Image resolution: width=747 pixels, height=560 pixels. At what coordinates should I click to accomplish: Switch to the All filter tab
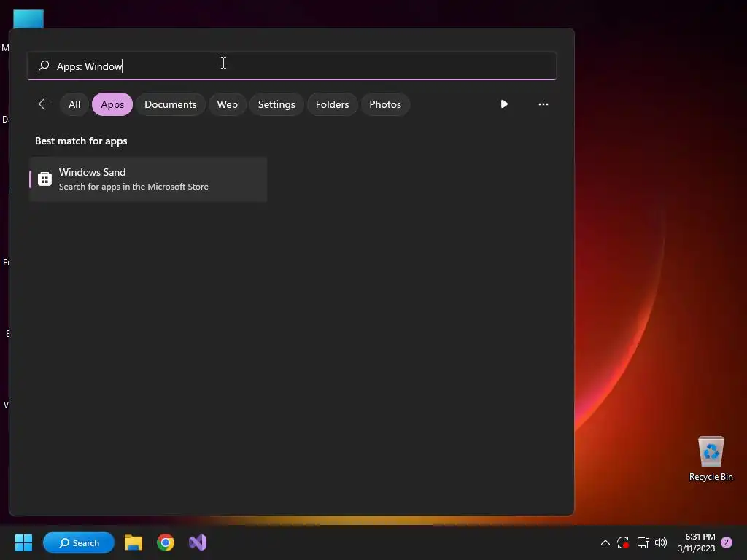tap(74, 104)
